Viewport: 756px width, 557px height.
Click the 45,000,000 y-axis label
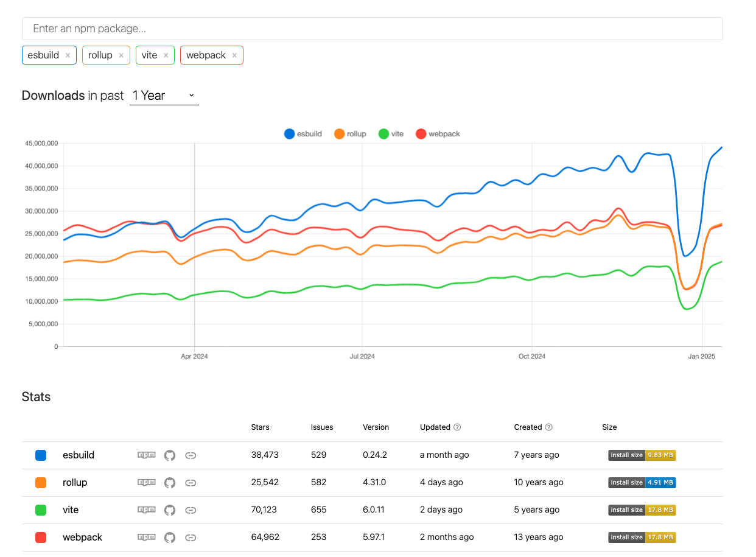(41, 144)
